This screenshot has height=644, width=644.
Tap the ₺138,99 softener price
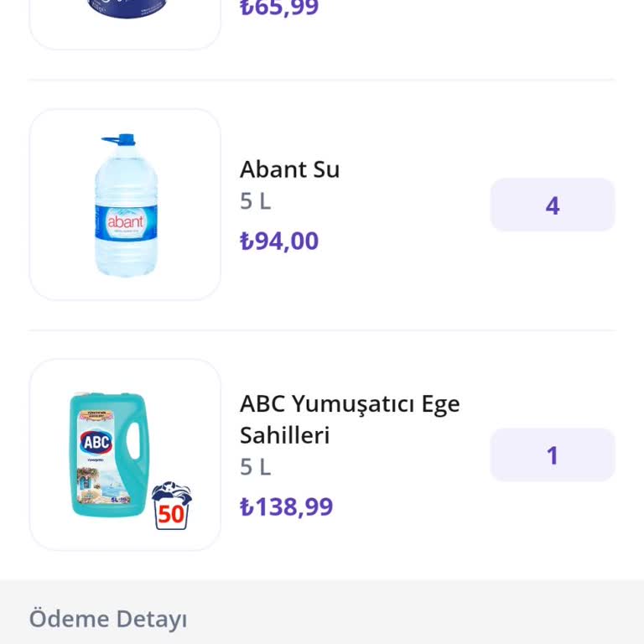(286, 507)
